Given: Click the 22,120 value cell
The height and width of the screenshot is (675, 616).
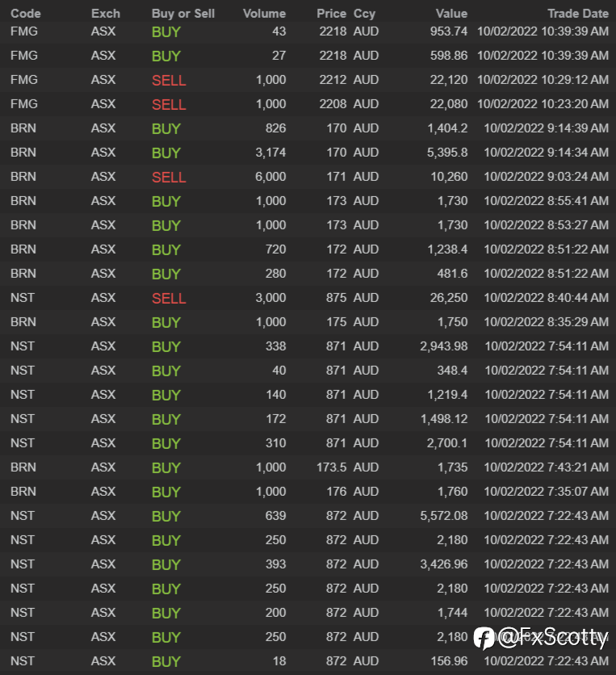Looking at the screenshot, I should tap(449, 80).
